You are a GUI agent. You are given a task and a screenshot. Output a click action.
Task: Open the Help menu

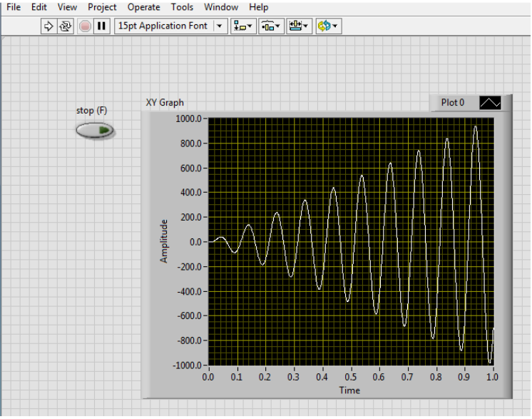coord(259,7)
